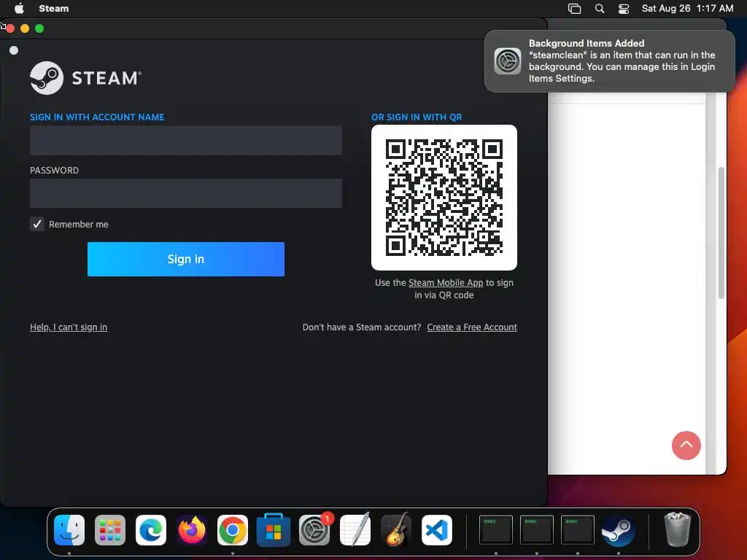Open Spotlight search in menu bar
Viewport: 747px width, 560px height.
[600, 9]
